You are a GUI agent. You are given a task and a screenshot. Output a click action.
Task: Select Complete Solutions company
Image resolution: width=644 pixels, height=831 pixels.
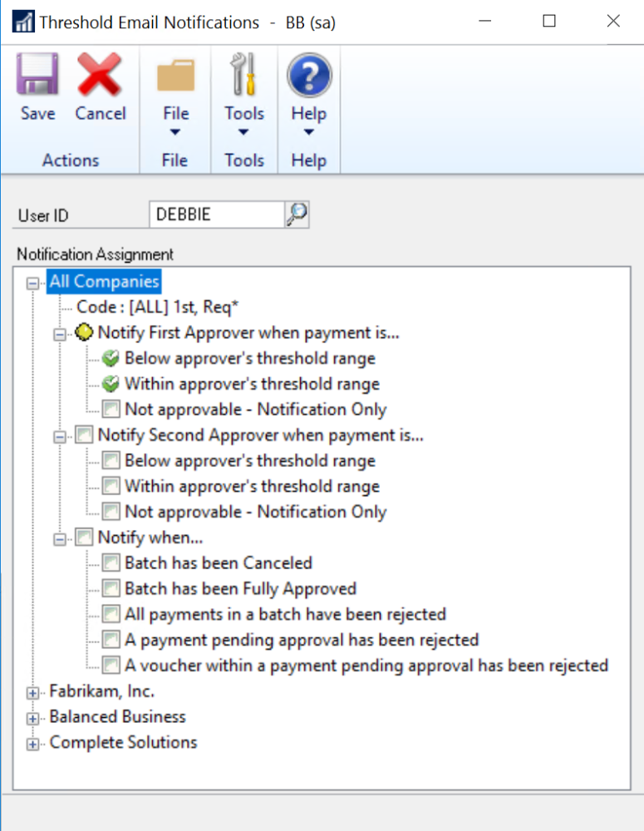[x=123, y=742]
